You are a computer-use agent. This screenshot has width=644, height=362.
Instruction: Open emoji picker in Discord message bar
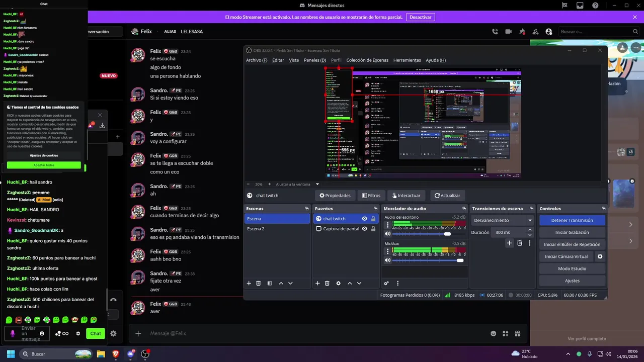click(493, 333)
